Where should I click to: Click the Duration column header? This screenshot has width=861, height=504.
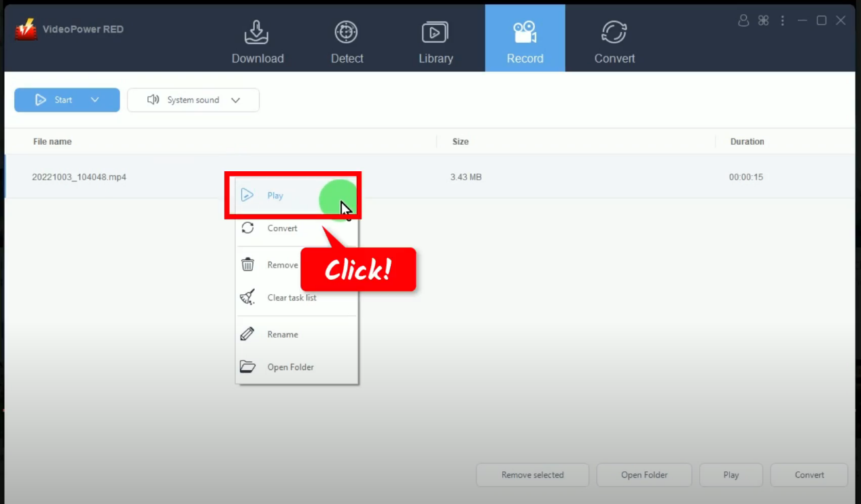747,141
